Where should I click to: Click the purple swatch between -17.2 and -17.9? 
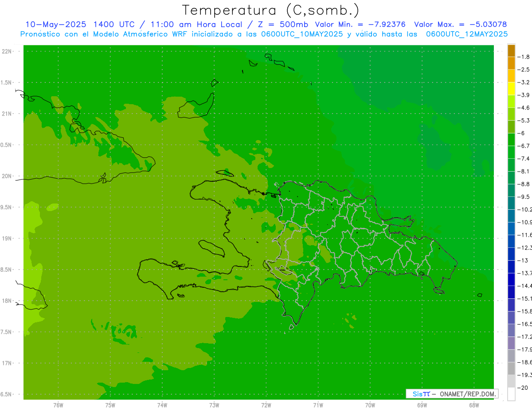(x=511, y=343)
